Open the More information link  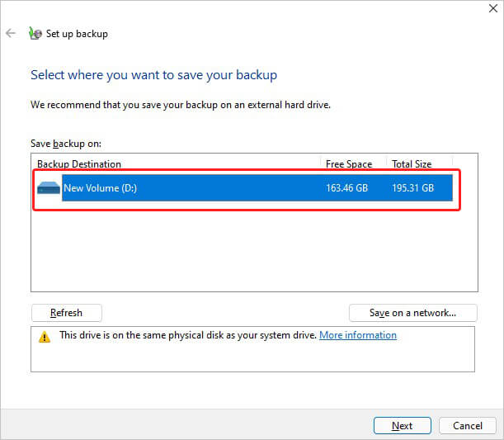tap(358, 335)
